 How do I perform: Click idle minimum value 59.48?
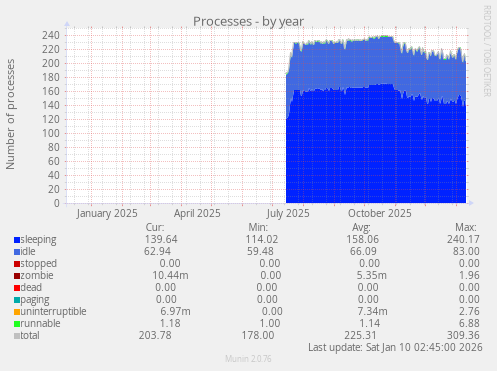tap(260, 251)
